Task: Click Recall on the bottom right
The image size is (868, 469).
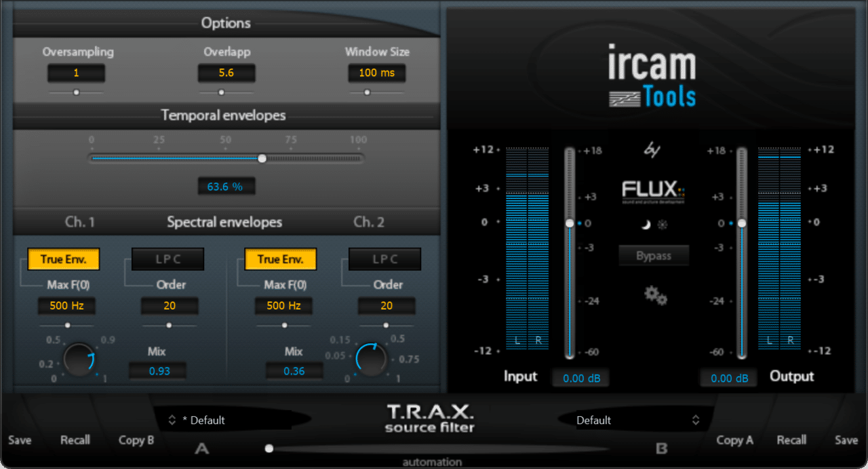Action: click(791, 440)
